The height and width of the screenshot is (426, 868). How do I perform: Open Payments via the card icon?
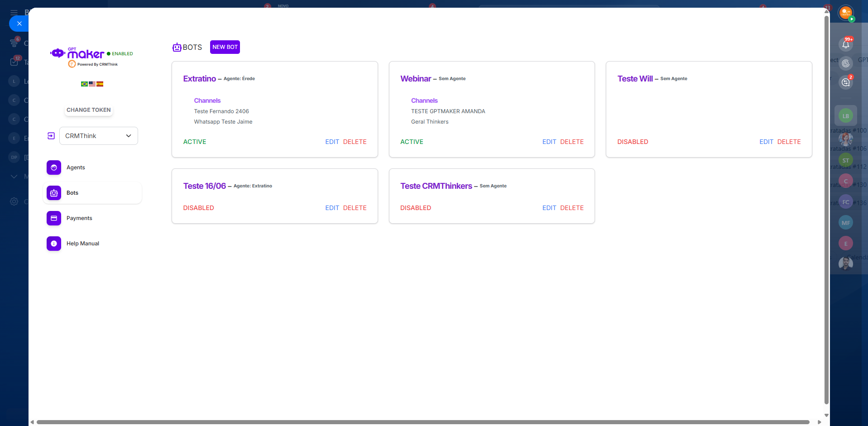pyautogui.click(x=54, y=218)
